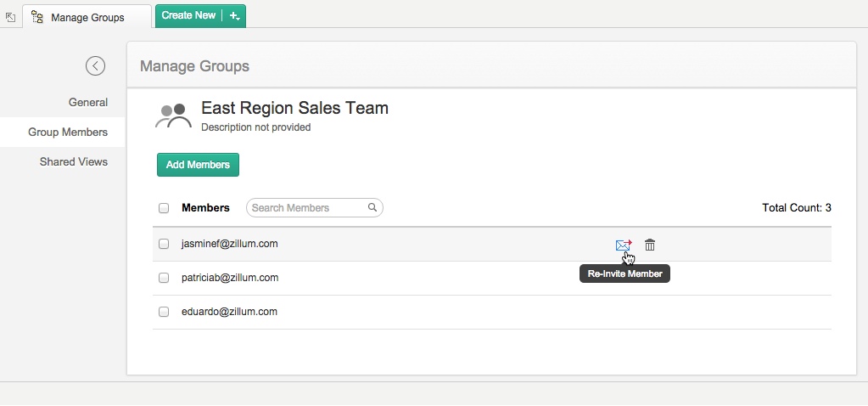This screenshot has width=868, height=406.
Task: Click the patriciab@zillum.com member email
Action: pos(229,278)
